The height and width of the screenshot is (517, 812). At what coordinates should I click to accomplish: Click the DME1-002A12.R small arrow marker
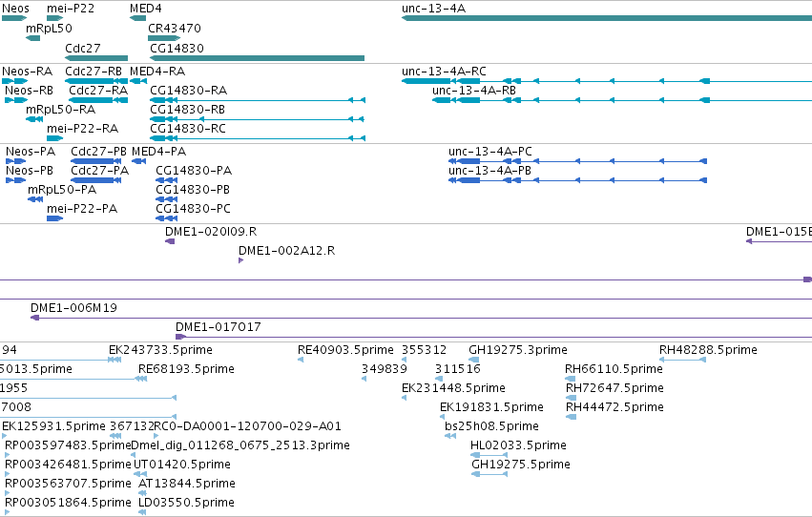pyautogui.click(x=240, y=260)
